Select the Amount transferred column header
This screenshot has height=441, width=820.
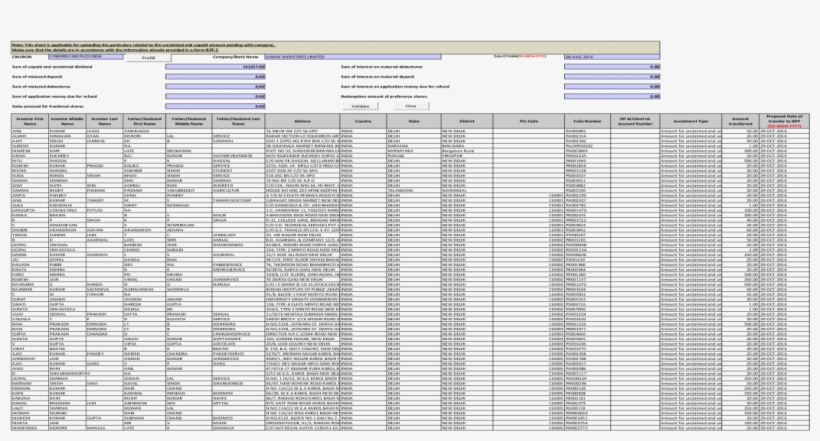point(741,121)
